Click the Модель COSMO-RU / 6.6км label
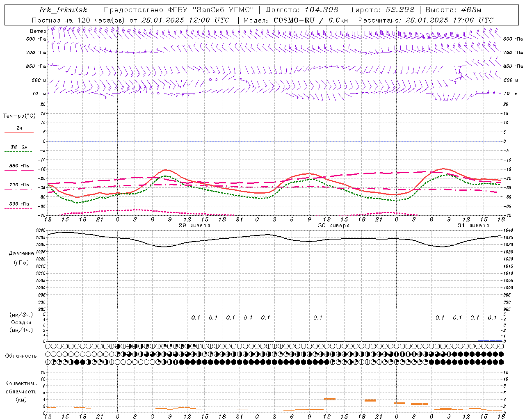 click(296, 20)
